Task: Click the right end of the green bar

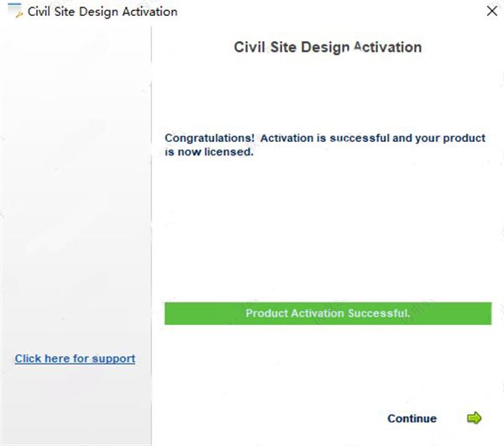Action: click(483, 313)
